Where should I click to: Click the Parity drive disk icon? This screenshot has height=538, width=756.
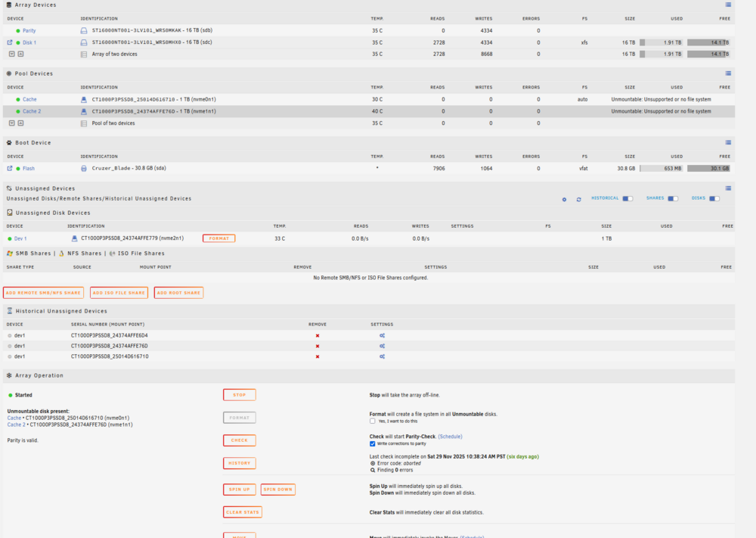84,30
